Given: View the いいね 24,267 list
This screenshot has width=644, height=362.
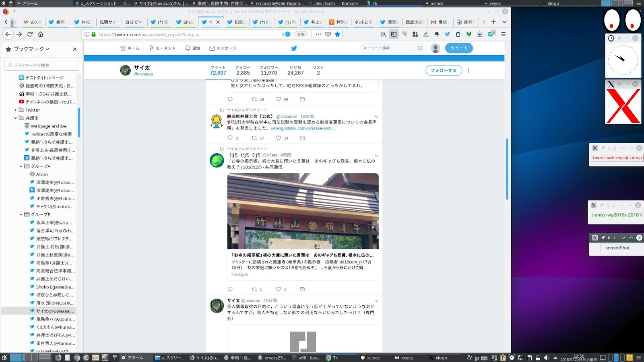Looking at the screenshot, I should (295, 70).
